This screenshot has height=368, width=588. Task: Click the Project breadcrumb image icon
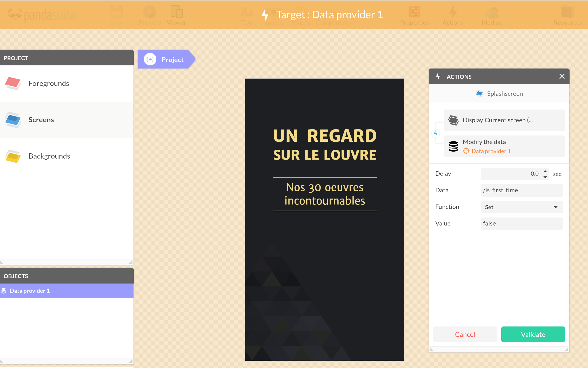pyautogui.click(x=150, y=59)
